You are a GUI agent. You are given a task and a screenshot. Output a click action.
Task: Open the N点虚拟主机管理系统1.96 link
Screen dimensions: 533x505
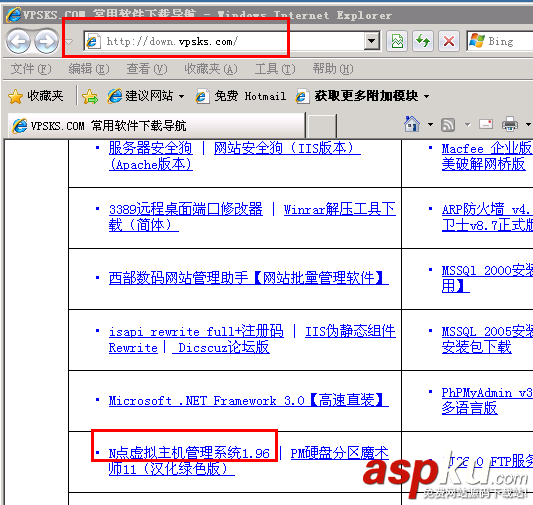click(189, 453)
